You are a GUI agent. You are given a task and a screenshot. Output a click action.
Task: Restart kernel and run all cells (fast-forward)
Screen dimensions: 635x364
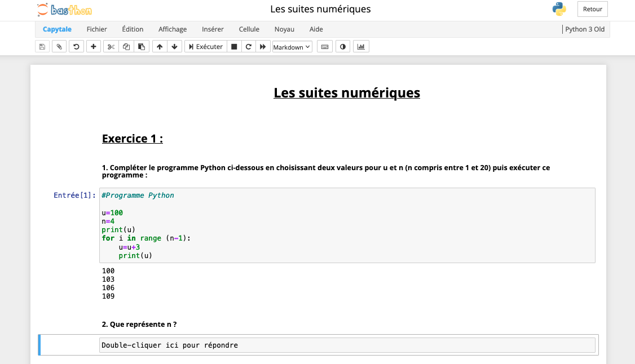[x=263, y=47]
